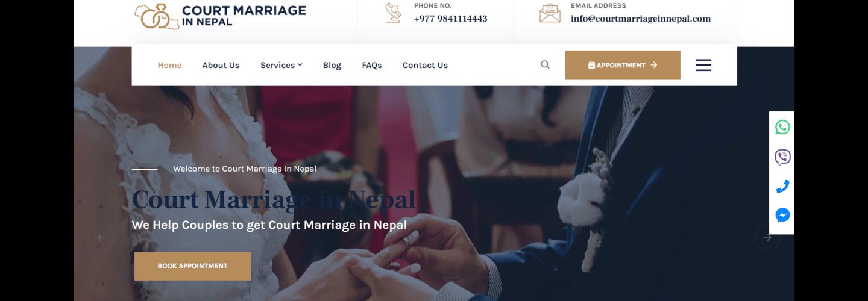Tap the blue phone call icon

click(782, 187)
